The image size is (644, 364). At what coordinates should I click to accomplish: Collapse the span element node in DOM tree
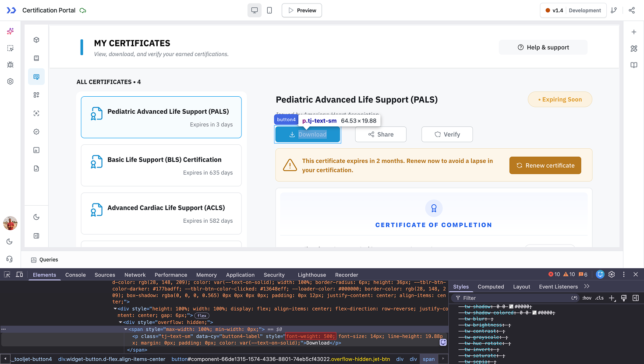pos(126,329)
